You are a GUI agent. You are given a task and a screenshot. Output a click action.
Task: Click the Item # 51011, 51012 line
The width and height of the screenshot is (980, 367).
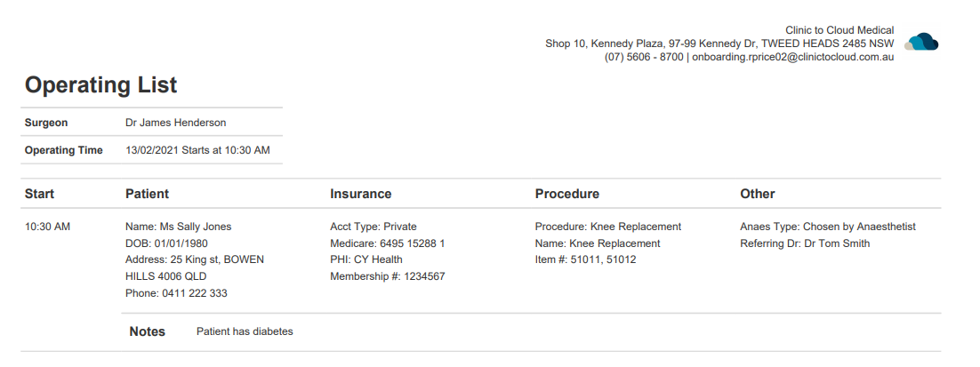click(586, 259)
